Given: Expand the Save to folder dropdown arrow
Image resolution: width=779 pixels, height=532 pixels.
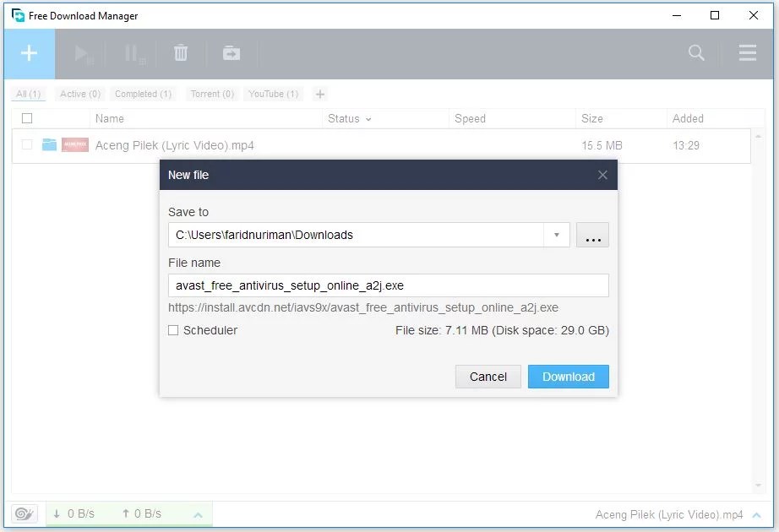Looking at the screenshot, I should tap(557, 235).
